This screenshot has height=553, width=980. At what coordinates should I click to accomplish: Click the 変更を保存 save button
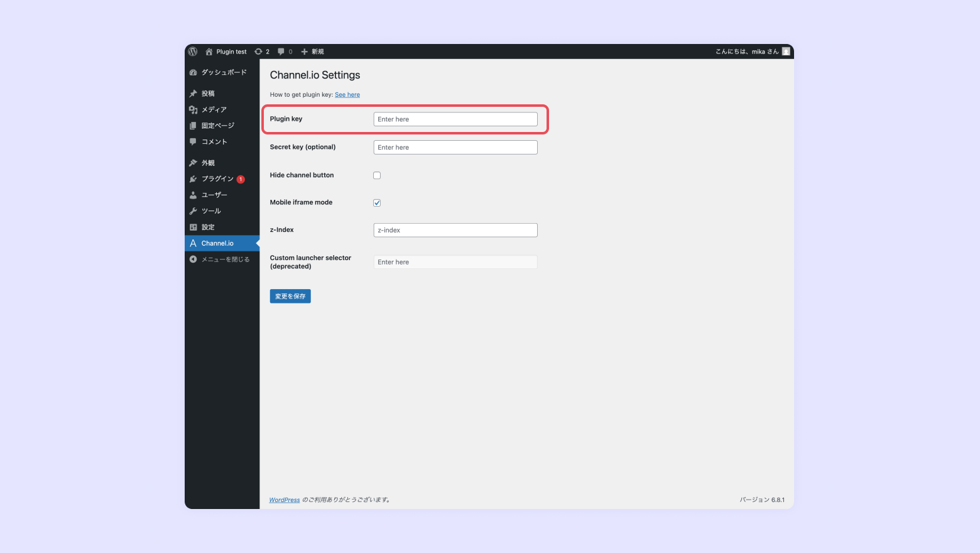point(290,296)
